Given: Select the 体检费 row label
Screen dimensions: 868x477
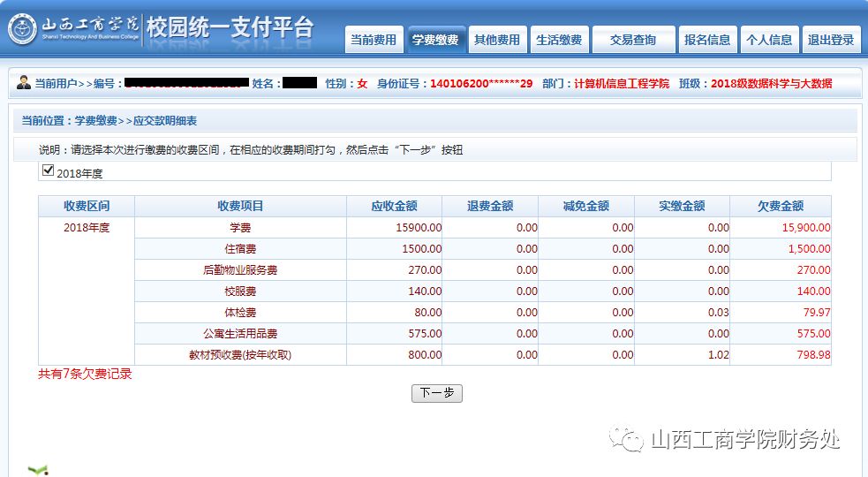Looking at the screenshot, I should pyautogui.click(x=240, y=313).
